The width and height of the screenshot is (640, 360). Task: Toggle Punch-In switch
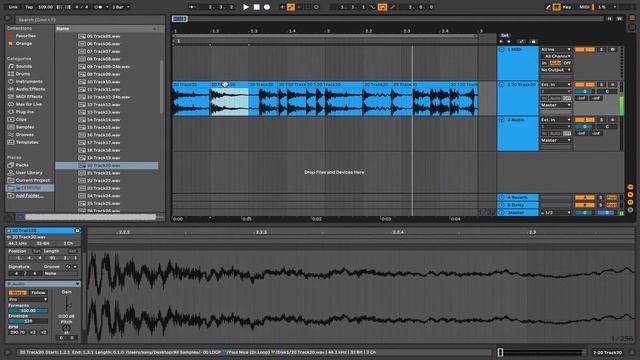pyautogui.click(x=372, y=7)
